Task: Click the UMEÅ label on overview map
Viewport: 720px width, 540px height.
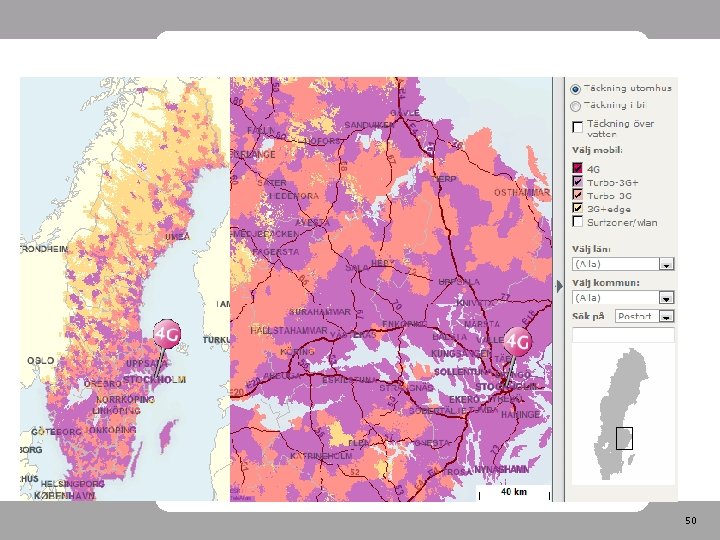Action: pyautogui.click(x=178, y=236)
